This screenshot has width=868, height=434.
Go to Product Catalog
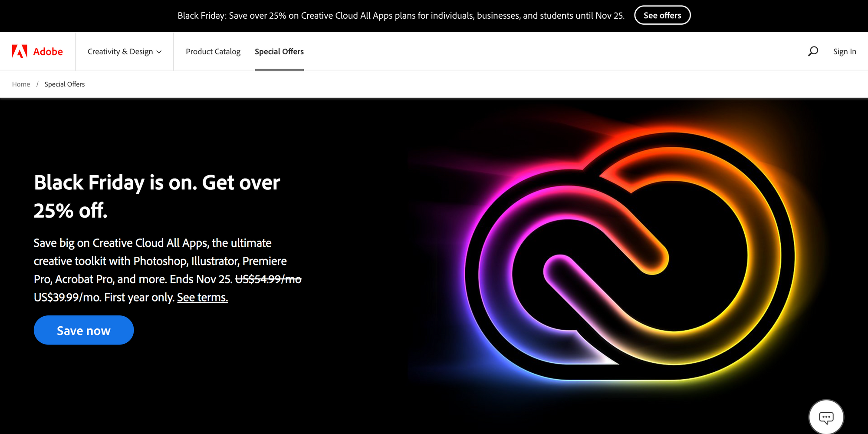point(213,52)
